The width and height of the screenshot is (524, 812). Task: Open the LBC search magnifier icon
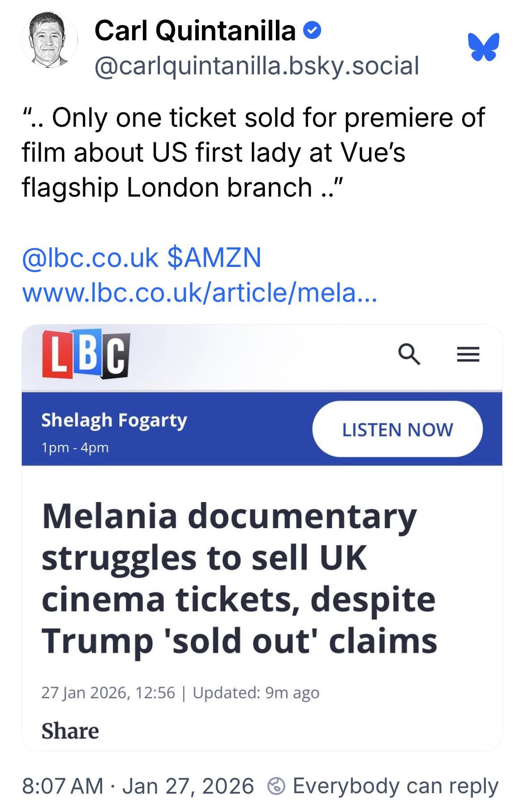click(x=409, y=355)
